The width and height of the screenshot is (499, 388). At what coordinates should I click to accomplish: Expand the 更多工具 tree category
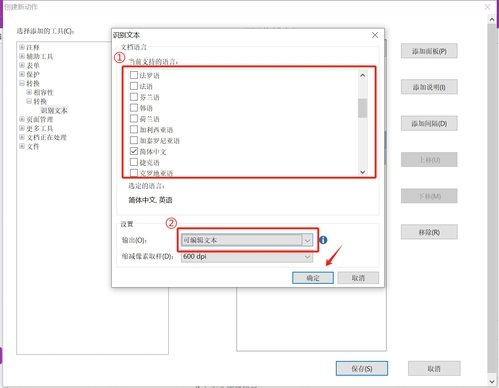[40, 128]
